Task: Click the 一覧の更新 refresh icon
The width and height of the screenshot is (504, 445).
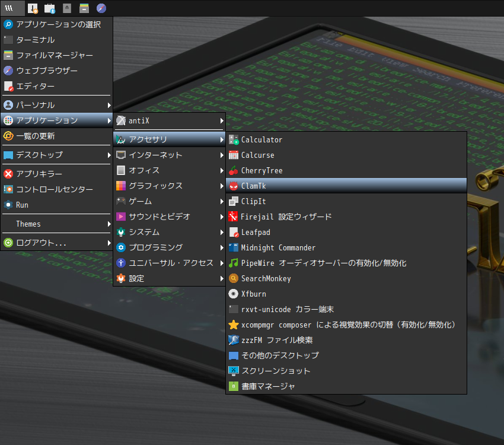Action: [8, 136]
